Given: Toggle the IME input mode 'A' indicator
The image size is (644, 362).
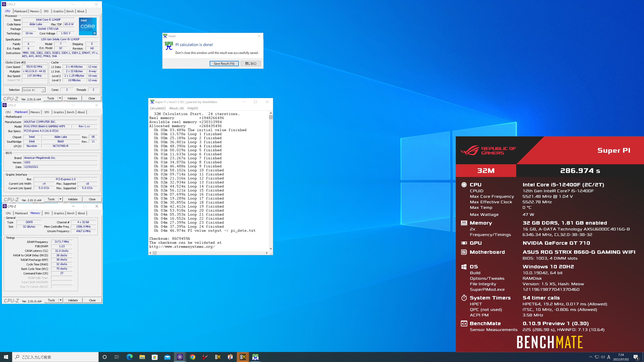Looking at the screenshot, I should 609,357.
